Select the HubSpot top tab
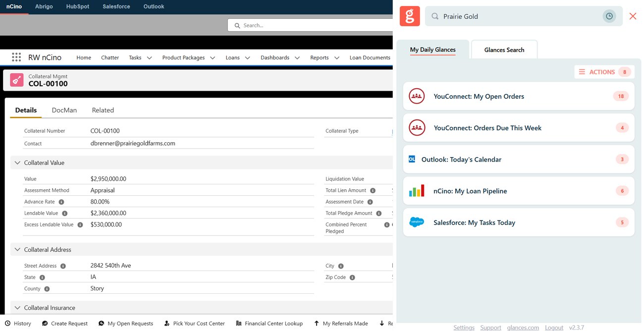Viewport: 644px width, 331px height. pyautogui.click(x=77, y=6)
